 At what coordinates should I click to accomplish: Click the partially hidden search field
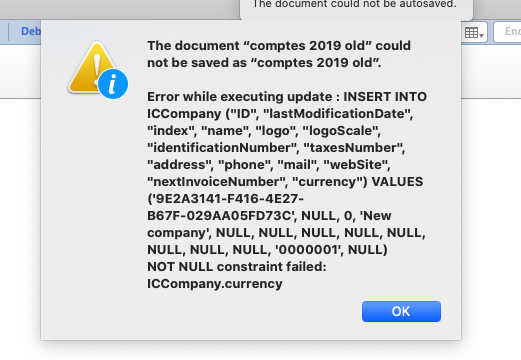pyautogui.click(x=507, y=32)
